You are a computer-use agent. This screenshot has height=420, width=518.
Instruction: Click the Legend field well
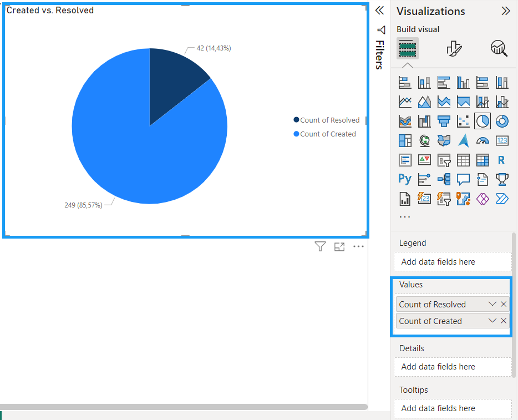pyautogui.click(x=453, y=262)
